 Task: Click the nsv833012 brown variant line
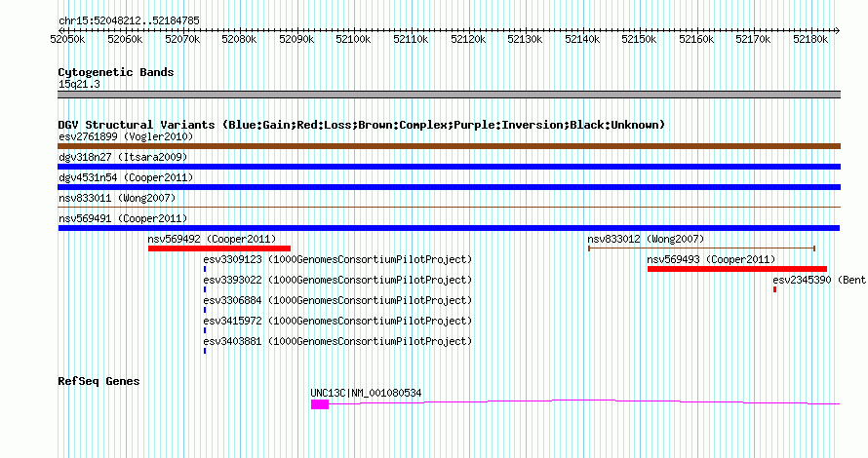(701, 248)
